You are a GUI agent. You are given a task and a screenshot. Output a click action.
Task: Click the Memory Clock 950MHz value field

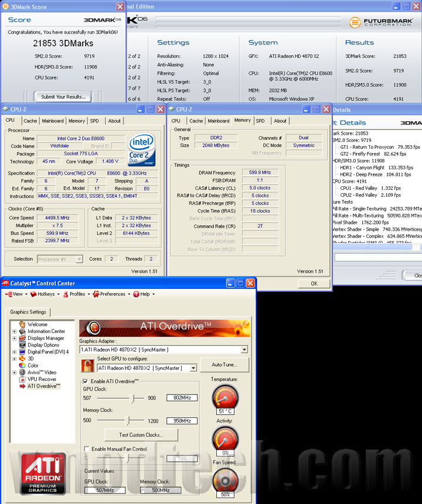click(182, 421)
